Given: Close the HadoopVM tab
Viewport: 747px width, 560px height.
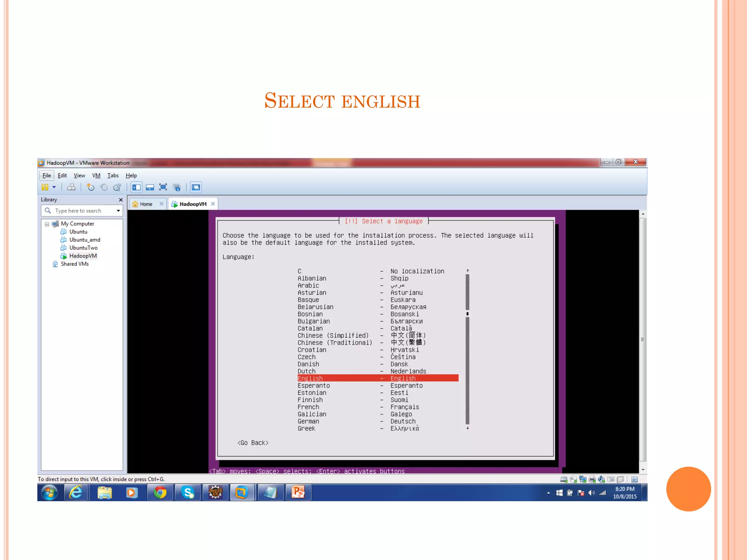Looking at the screenshot, I should [x=213, y=204].
